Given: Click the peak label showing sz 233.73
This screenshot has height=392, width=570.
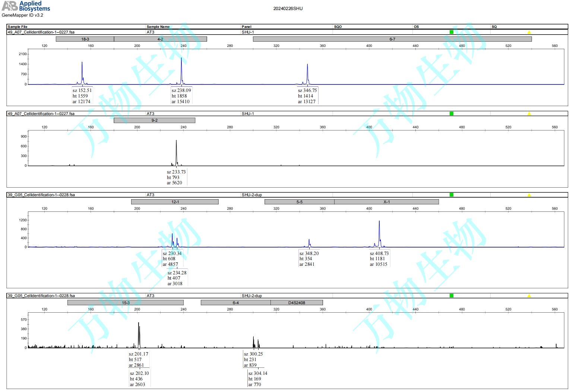Looking at the screenshot, I should (176, 177).
